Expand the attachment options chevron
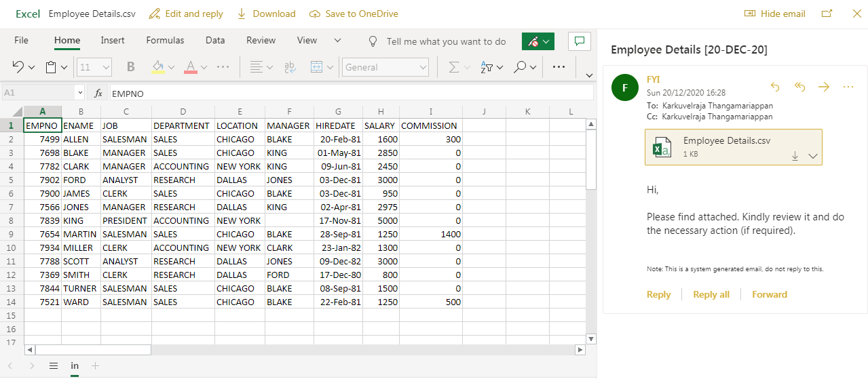868x379 pixels. [814, 157]
